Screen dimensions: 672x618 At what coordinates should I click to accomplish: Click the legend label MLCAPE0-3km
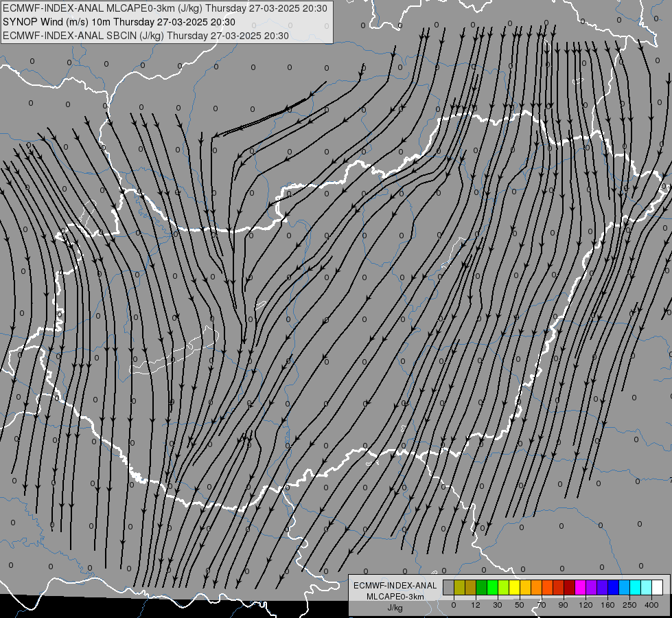(395, 597)
